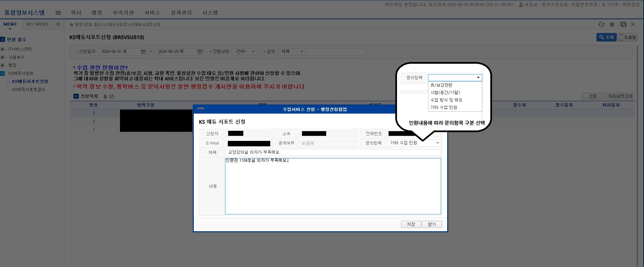Select KS에듀서포트신청 in the tree

click(30, 82)
